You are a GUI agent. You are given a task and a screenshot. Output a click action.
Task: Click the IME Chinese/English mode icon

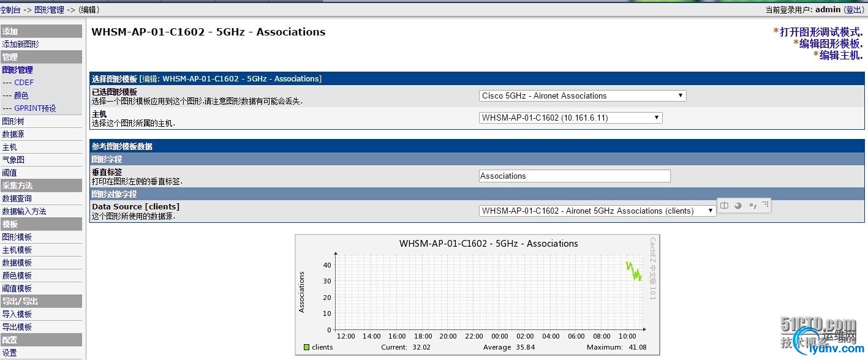point(725,206)
